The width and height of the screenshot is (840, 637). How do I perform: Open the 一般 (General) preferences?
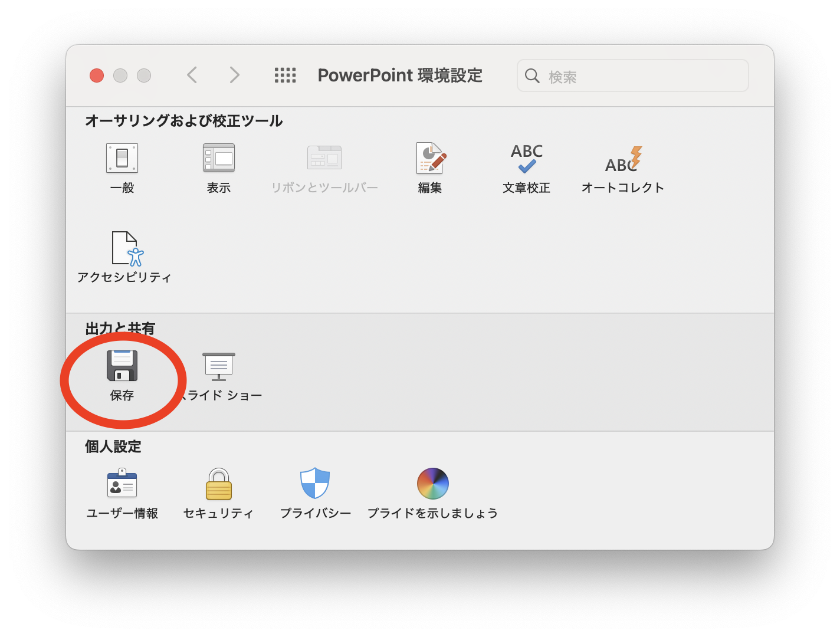122,158
